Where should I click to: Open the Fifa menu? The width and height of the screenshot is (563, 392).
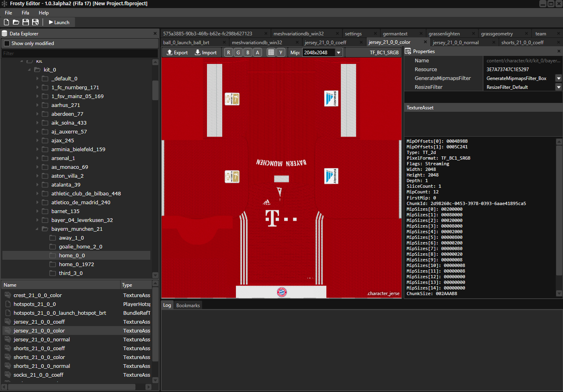25,13
